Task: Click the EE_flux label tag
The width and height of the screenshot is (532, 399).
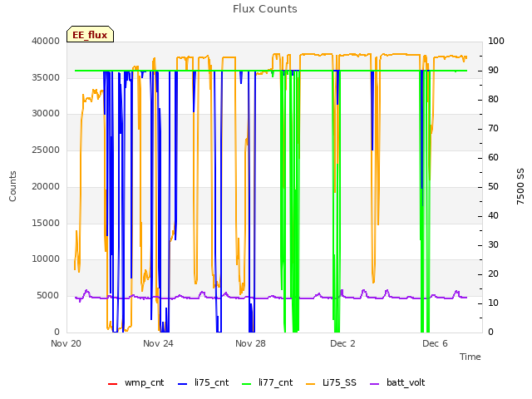Action: point(90,34)
